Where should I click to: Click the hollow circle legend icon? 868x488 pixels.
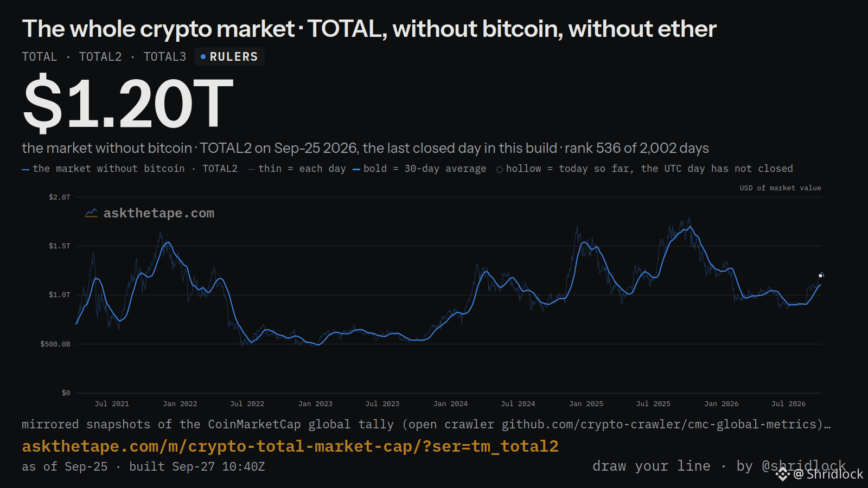point(499,170)
